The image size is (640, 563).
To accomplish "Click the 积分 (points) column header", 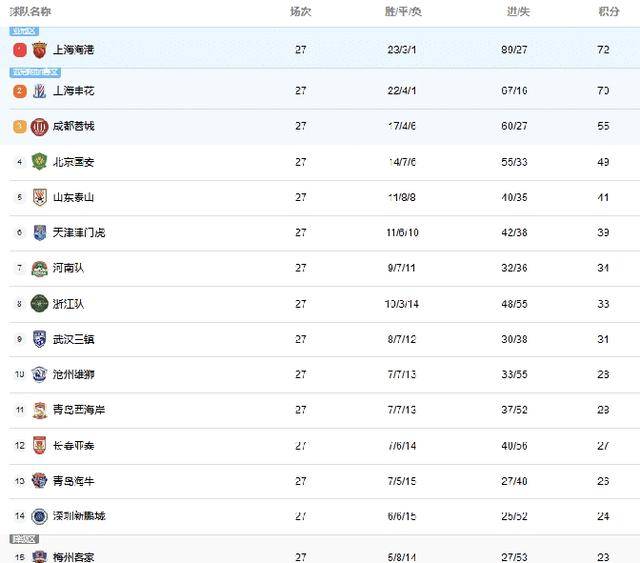I will 608,12.
